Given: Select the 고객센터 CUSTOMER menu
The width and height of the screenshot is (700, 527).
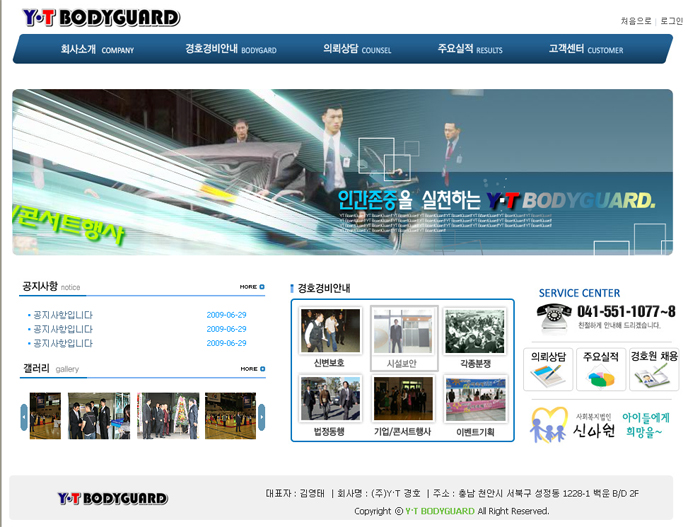Looking at the screenshot, I should [585, 49].
